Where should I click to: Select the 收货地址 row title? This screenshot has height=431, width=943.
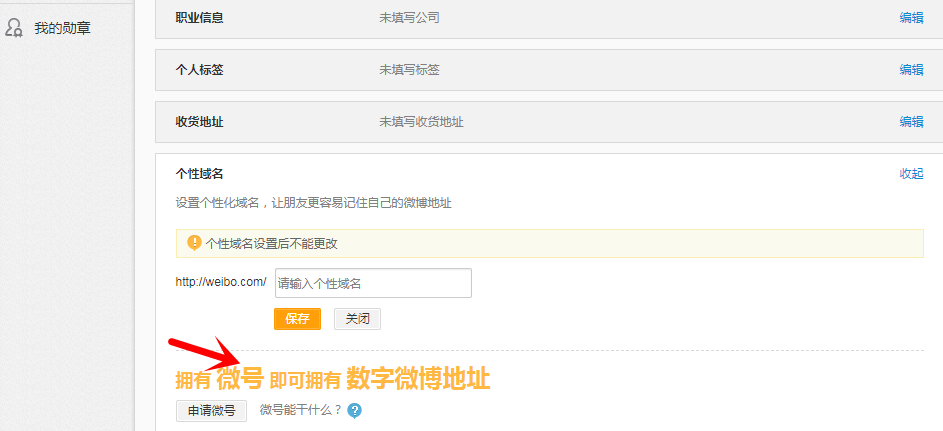click(x=199, y=122)
